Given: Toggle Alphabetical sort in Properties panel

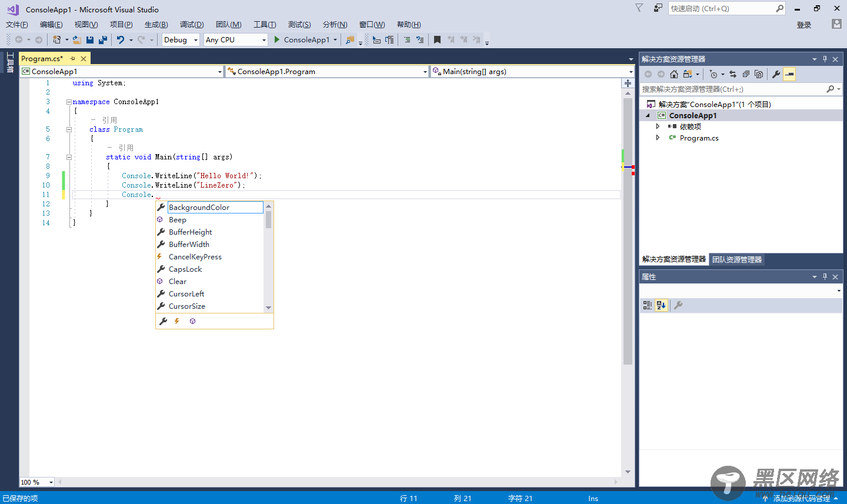Looking at the screenshot, I should pos(661,305).
